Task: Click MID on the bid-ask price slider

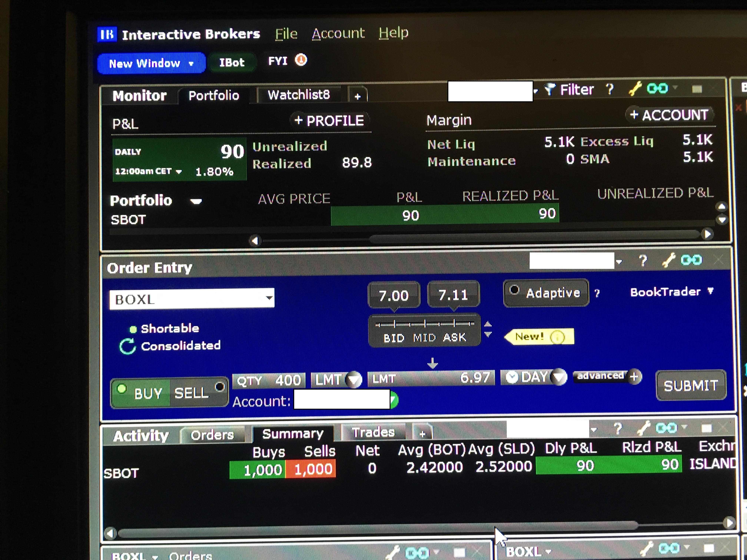Action: click(x=424, y=338)
